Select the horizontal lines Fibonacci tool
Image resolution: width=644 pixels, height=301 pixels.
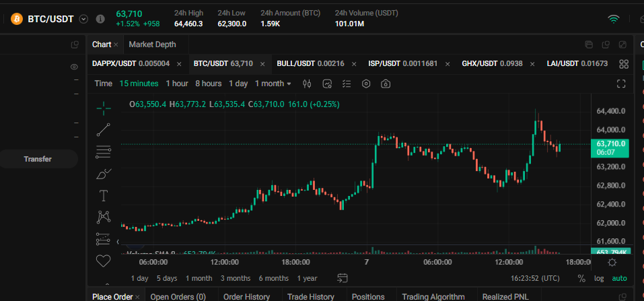(104, 152)
